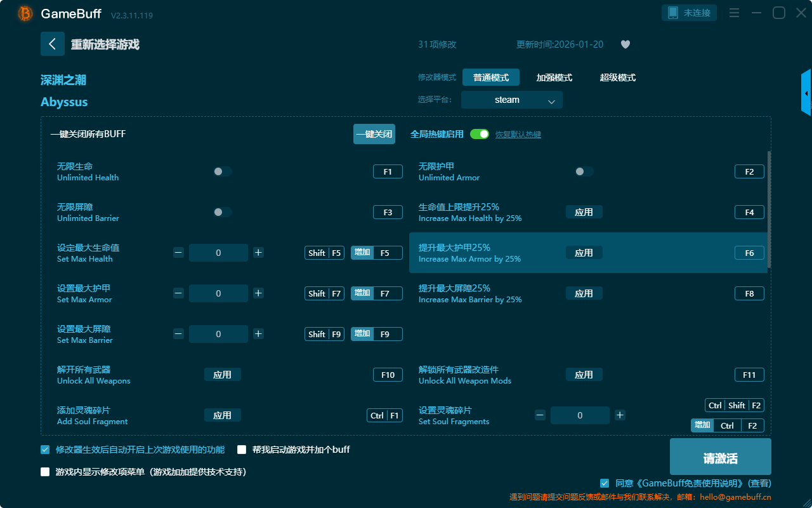Disable the global hotkey toggle

pyautogui.click(x=480, y=134)
